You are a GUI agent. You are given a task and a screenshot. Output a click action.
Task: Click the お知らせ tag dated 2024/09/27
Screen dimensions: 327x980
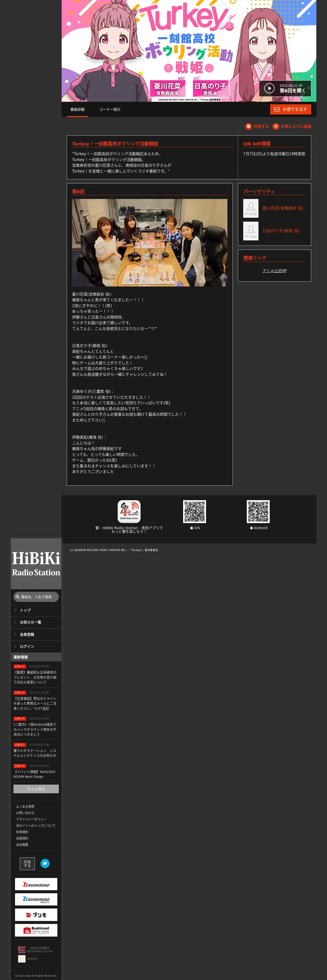[x=20, y=745]
